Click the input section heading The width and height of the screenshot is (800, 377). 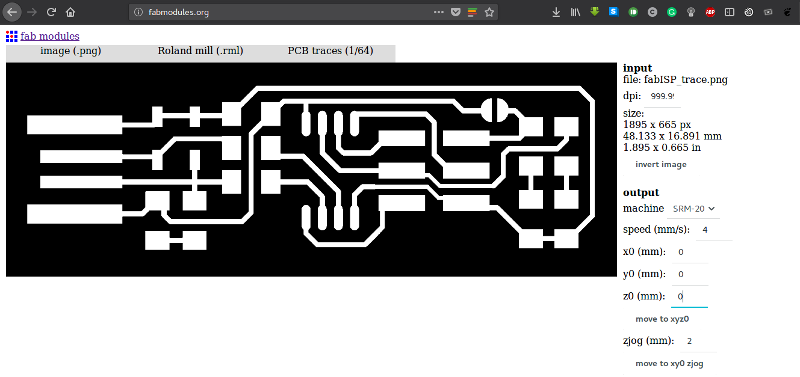pyautogui.click(x=637, y=68)
